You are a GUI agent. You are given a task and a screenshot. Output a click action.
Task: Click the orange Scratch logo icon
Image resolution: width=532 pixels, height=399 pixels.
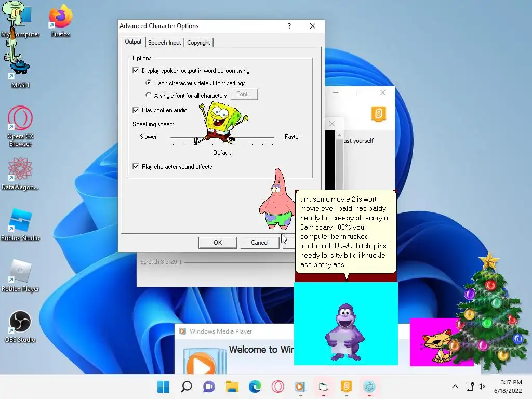[x=379, y=114]
